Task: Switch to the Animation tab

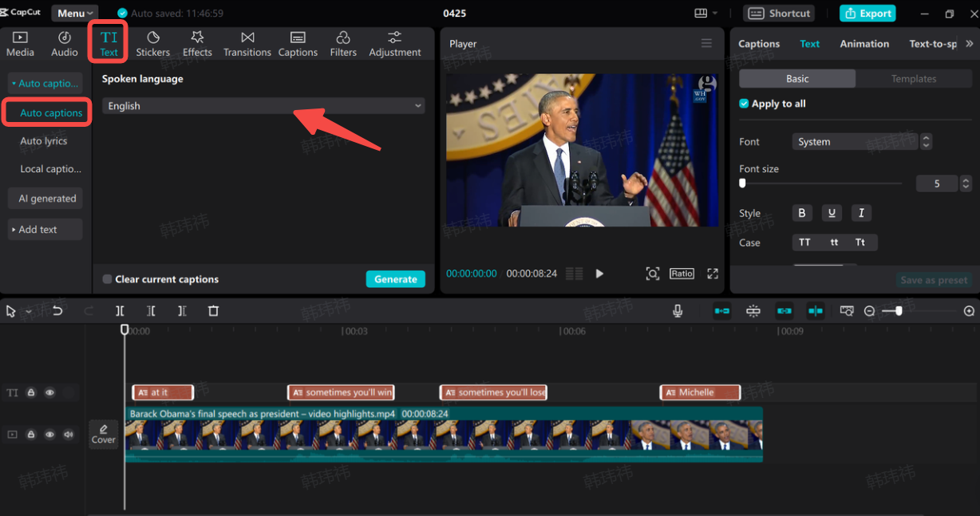Action: pos(864,44)
